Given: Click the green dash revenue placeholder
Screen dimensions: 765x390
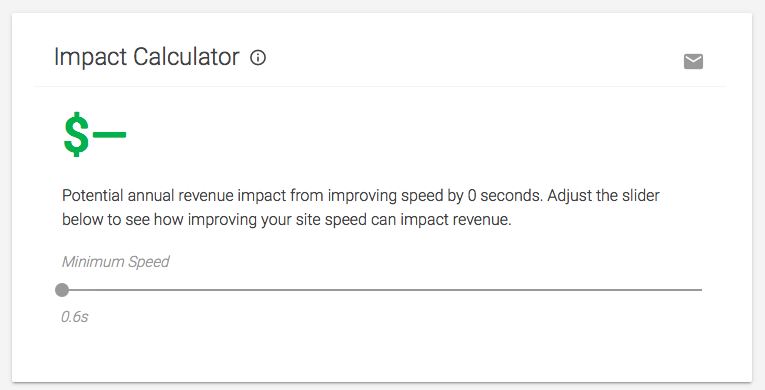Looking at the screenshot, I should [x=109, y=134].
